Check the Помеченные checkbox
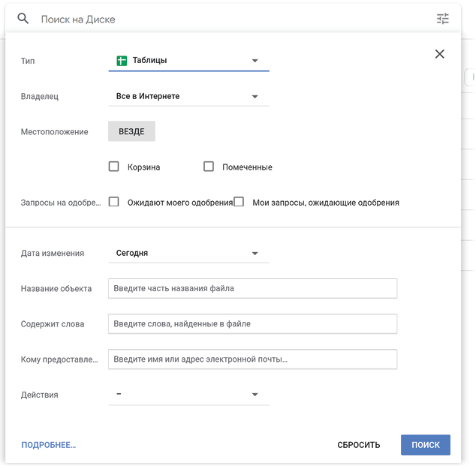Screen dimensions: 476x466 [x=209, y=167]
